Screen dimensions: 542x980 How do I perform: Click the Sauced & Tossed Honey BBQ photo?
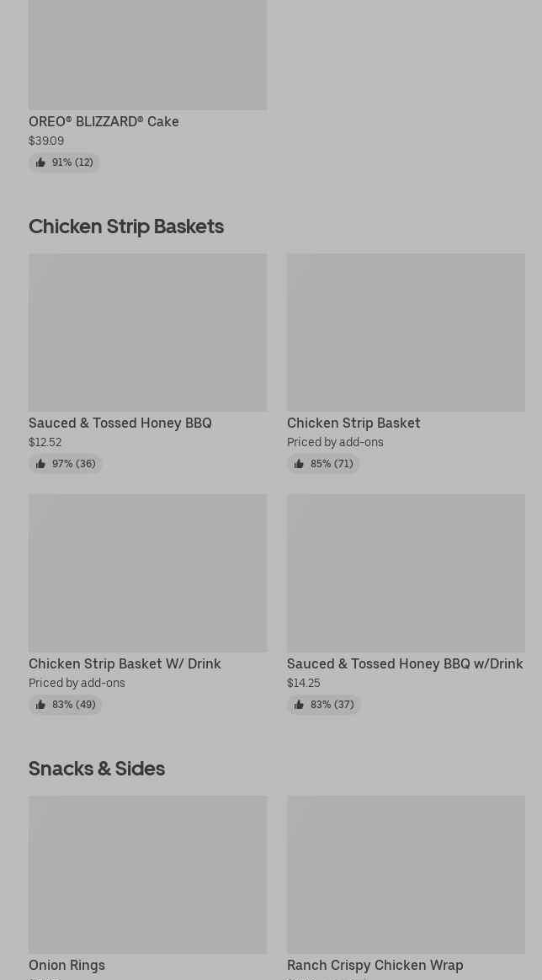click(x=147, y=333)
